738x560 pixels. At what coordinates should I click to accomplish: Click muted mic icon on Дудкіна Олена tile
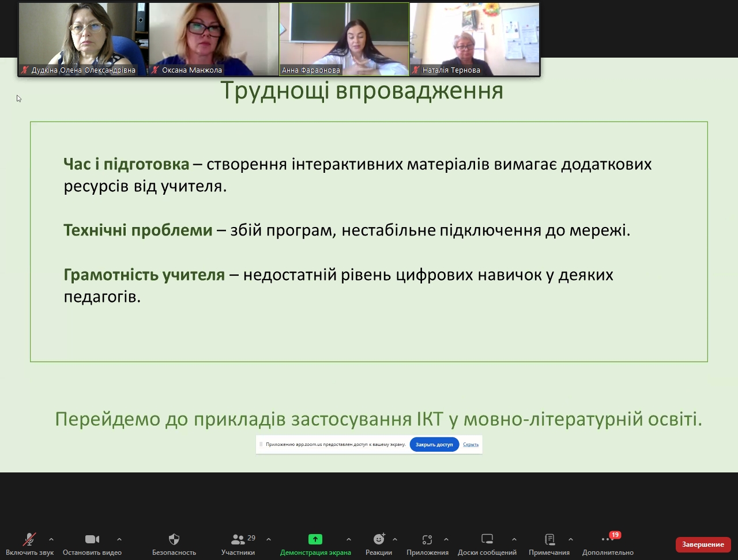coord(25,70)
